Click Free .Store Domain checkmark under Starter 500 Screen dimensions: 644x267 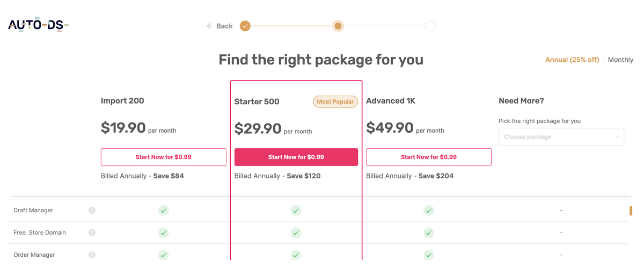click(x=296, y=233)
